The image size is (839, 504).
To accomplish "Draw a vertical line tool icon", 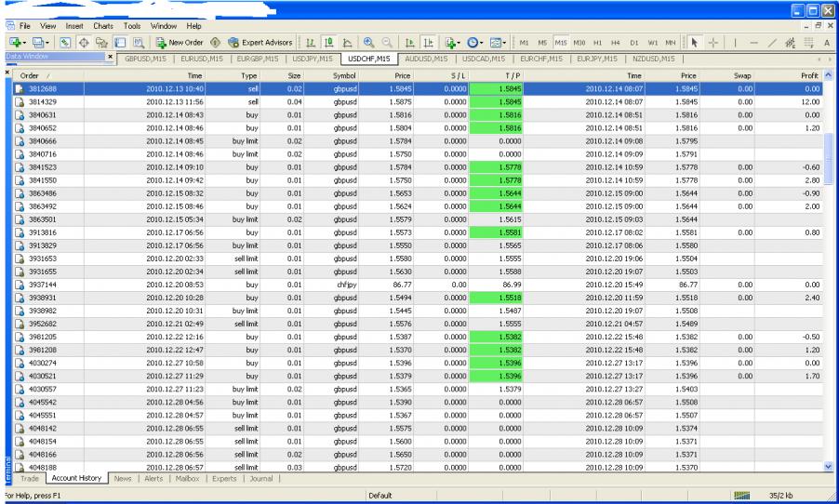I will (x=735, y=42).
